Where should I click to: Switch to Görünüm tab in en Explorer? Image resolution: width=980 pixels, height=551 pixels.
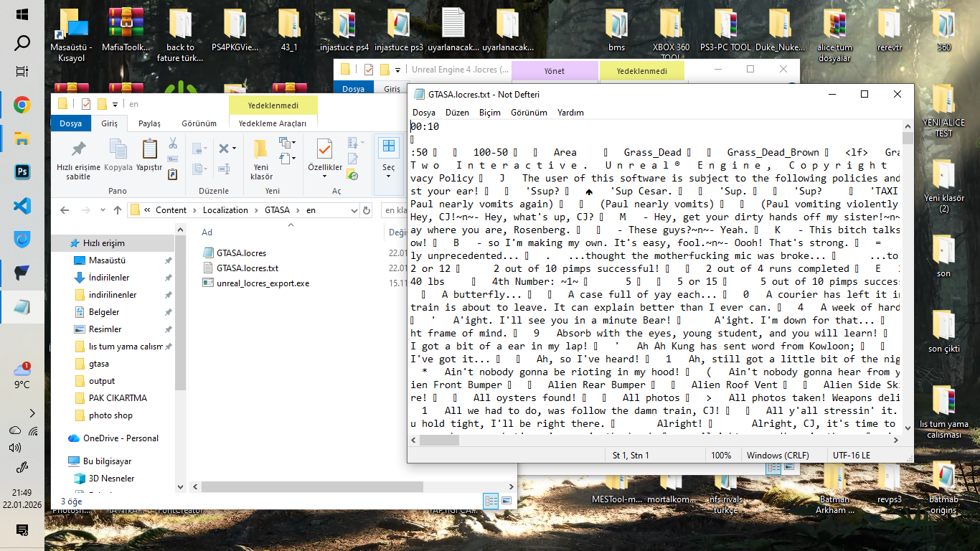[199, 123]
